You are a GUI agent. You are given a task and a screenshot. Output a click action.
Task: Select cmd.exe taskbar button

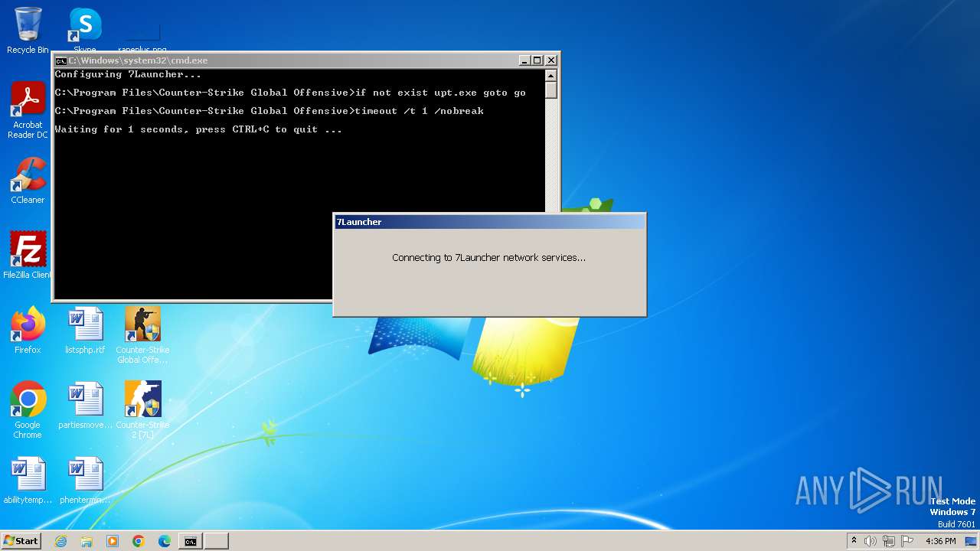click(191, 541)
